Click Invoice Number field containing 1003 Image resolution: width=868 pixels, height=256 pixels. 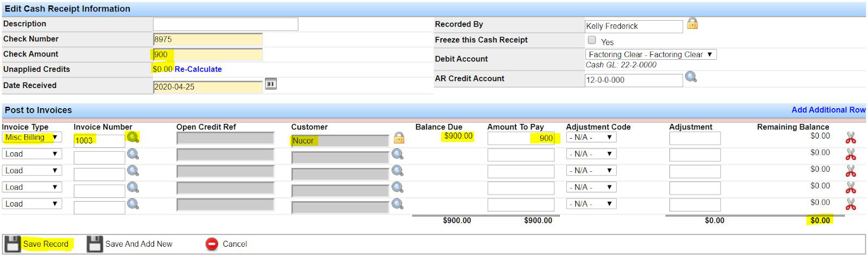[99, 140]
